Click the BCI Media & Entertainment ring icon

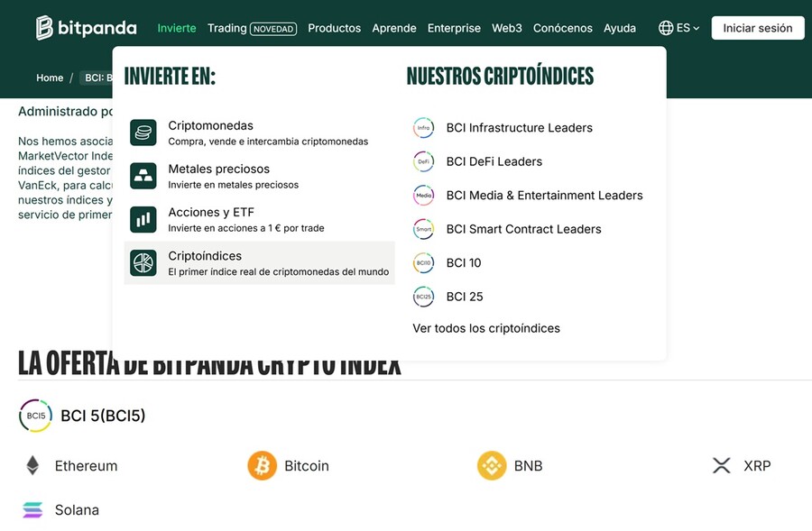coord(424,195)
